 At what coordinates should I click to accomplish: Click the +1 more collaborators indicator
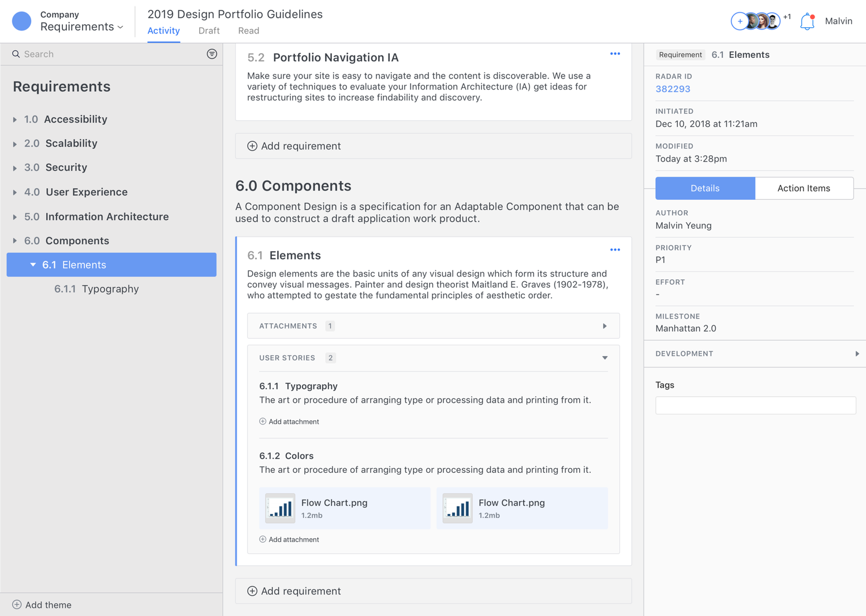pyautogui.click(x=787, y=17)
